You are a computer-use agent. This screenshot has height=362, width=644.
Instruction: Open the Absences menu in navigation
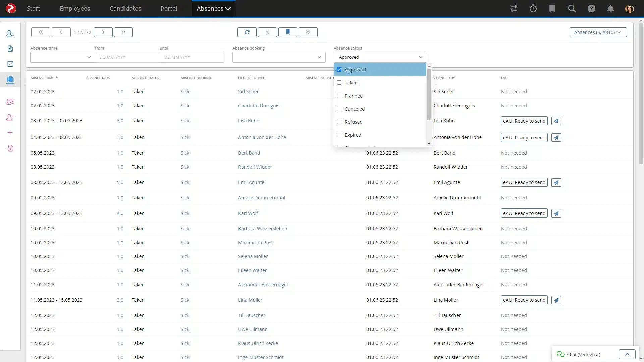(214, 8)
